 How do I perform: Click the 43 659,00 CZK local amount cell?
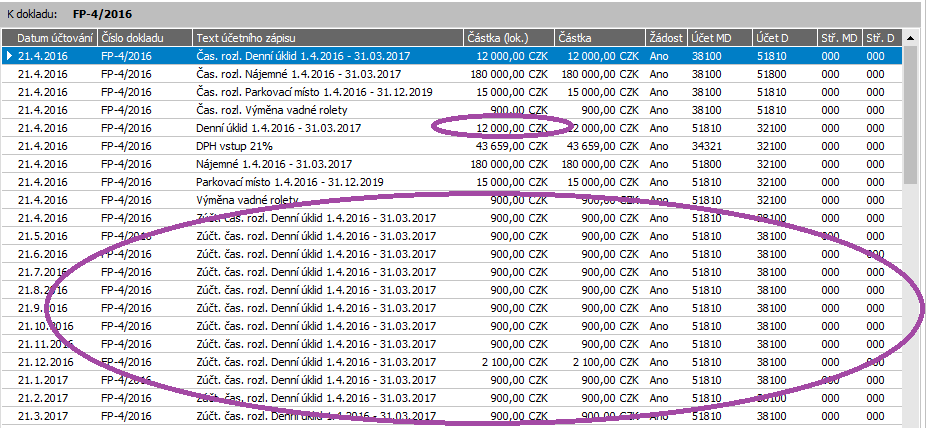(506, 146)
